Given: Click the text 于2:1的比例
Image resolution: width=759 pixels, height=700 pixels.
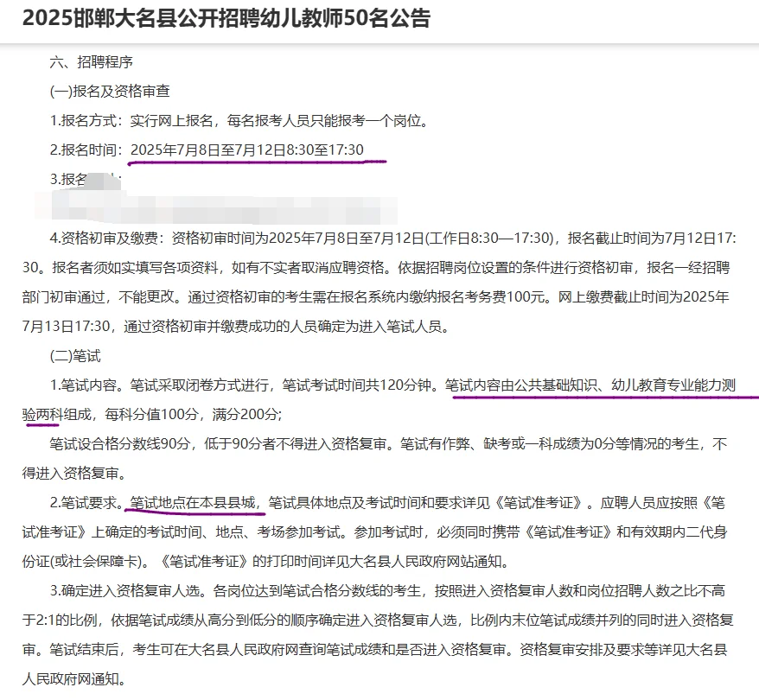Looking at the screenshot, I should point(60,620).
